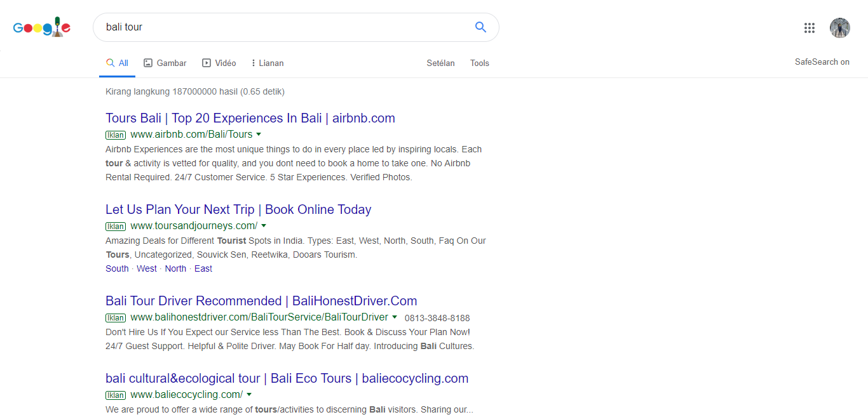Viewport: 868px width, 417px height.
Task: Click the Iklan badge on the airbnb ad
Action: 116,135
